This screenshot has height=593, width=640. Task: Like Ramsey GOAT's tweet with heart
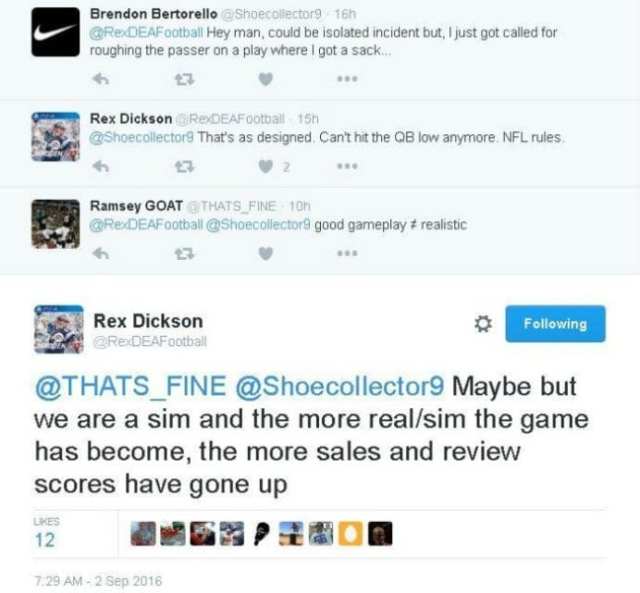(265, 254)
